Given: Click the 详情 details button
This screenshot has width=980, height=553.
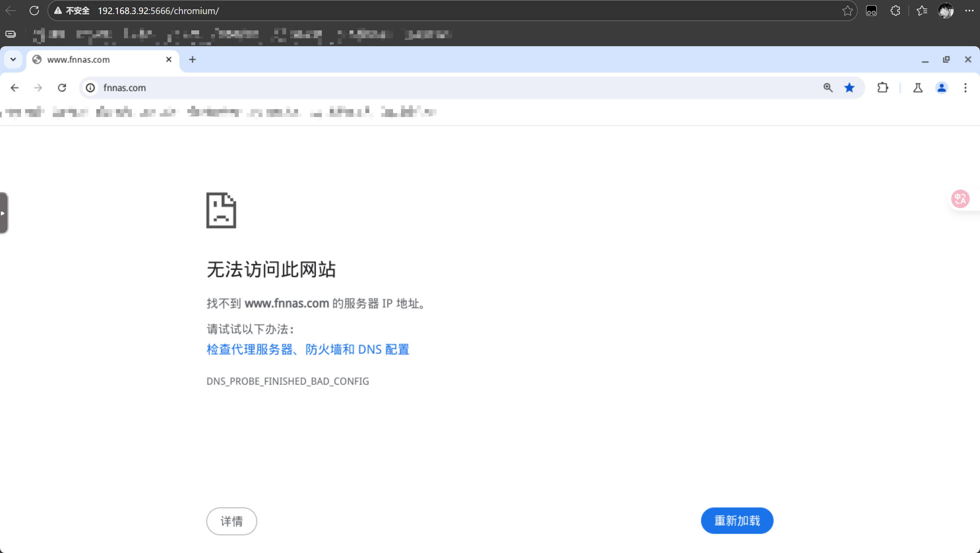Looking at the screenshot, I should tap(231, 521).
